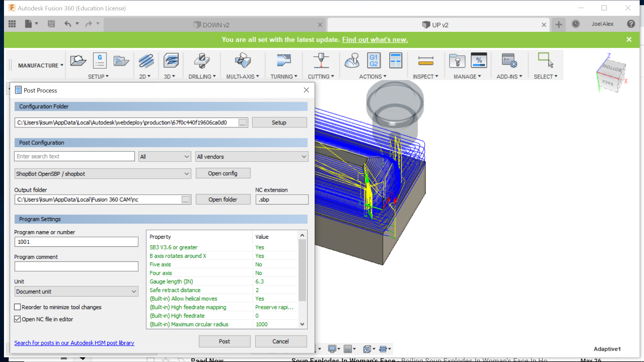This screenshot has width=644, height=362.
Task: Expand the All vendors dropdown
Action: point(252,157)
